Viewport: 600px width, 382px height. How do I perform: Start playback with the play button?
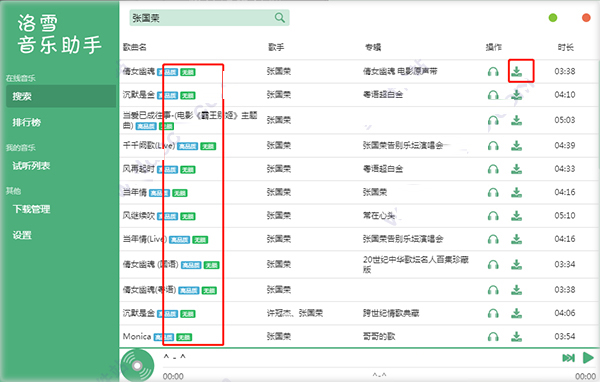(x=588, y=358)
